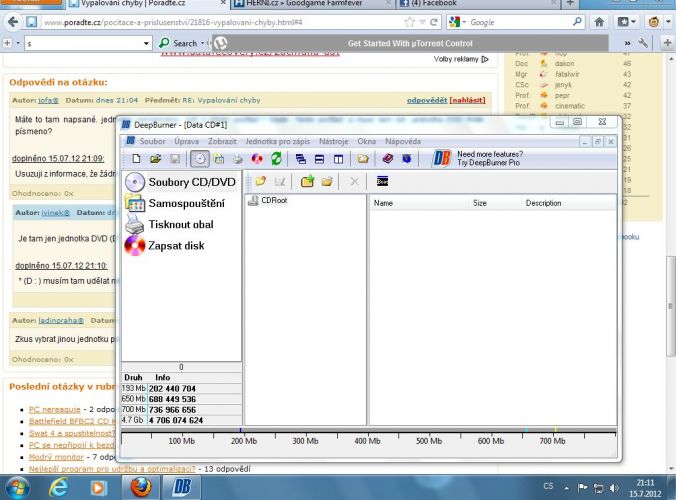This screenshot has height=500, width=676.
Task: Click the green refresh arrows icon
Action: click(x=276, y=159)
